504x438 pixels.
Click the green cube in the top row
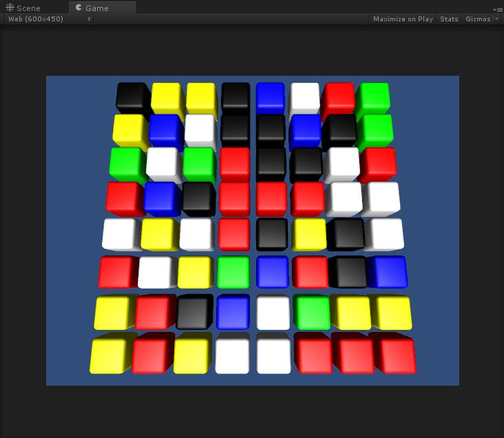click(373, 96)
